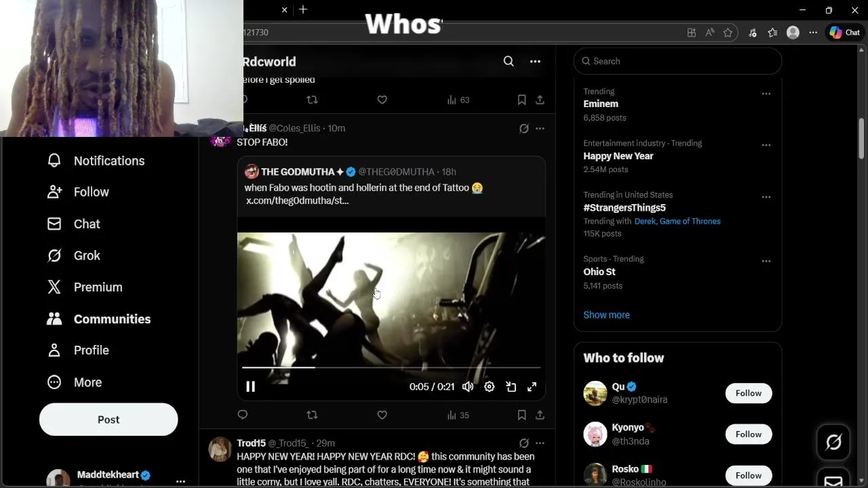Reply to the STOP FABO post
The height and width of the screenshot is (488, 868).
[x=243, y=415]
